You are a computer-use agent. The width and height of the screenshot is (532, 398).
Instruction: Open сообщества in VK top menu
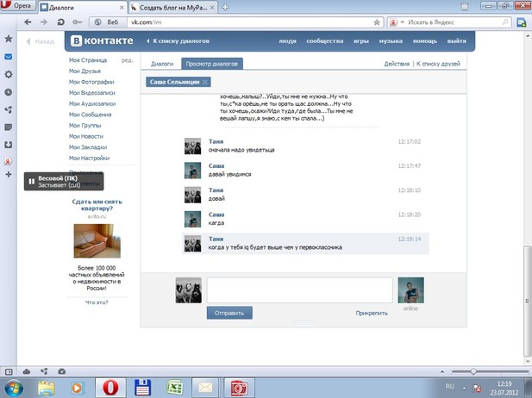(x=325, y=41)
